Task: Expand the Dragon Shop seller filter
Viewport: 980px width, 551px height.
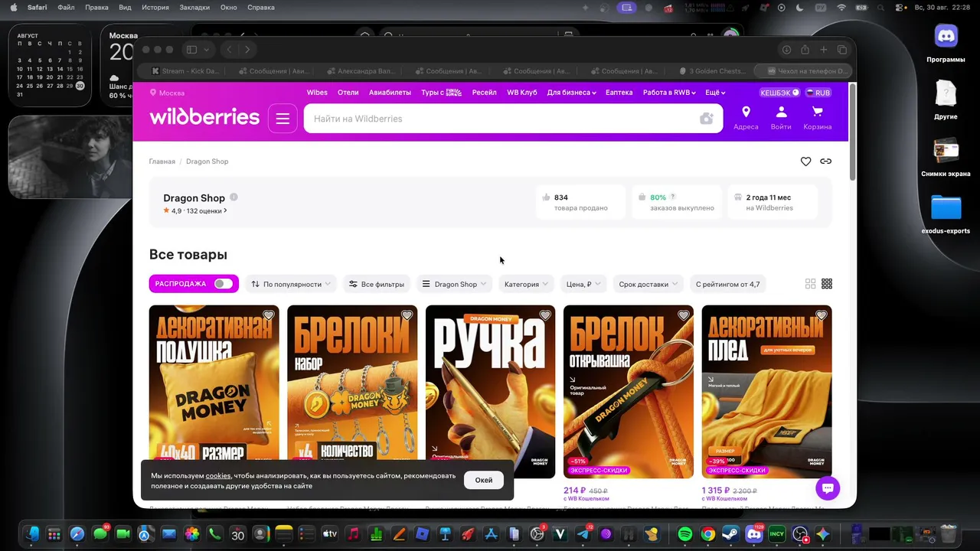Action: [455, 284]
